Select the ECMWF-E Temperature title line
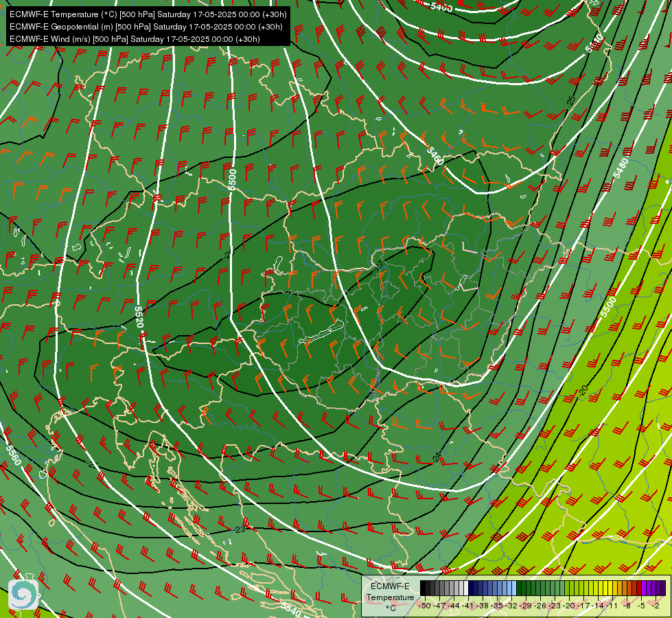The image size is (672, 618). [148, 14]
